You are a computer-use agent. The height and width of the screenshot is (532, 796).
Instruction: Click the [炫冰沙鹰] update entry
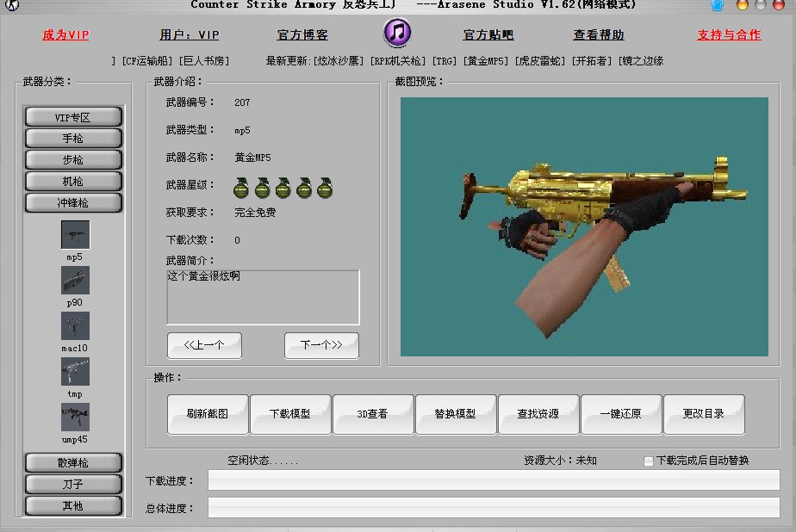[x=339, y=61]
